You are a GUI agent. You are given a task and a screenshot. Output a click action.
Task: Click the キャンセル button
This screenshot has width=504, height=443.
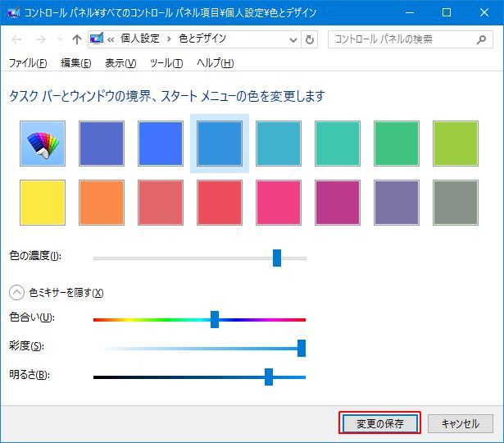460,423
